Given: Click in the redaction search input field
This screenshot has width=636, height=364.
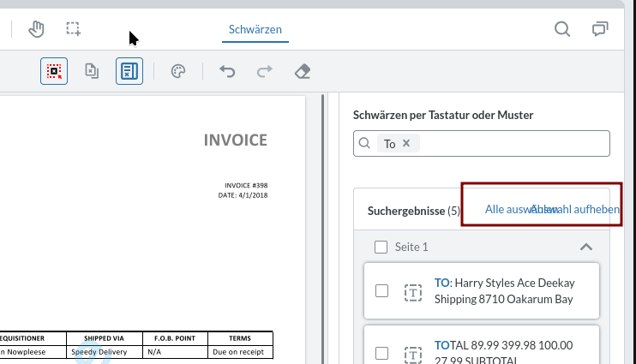Looking at the screenshot, I should click(x=514, y=144).
